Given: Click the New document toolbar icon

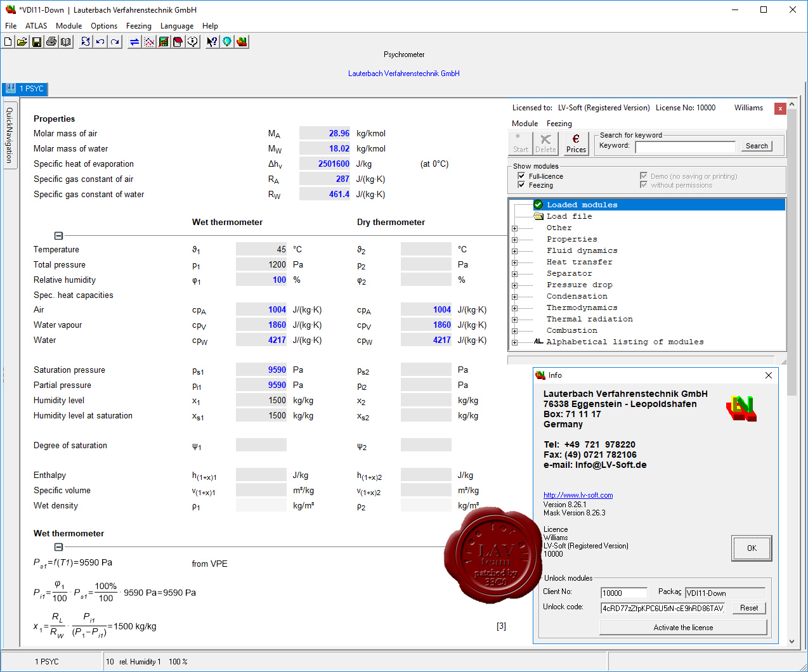Looking at the screenshot, I should pyautogui.click(x=8, y=42).
